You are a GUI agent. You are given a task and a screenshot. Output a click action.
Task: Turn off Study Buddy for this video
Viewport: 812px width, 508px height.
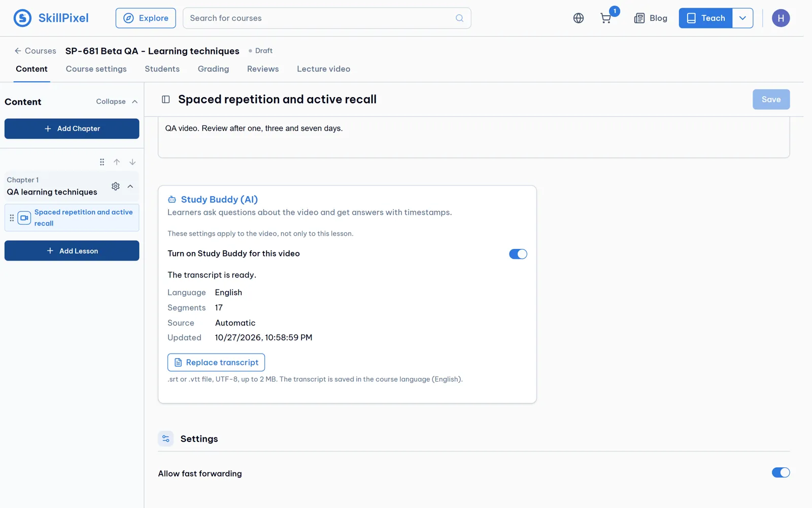518,254
